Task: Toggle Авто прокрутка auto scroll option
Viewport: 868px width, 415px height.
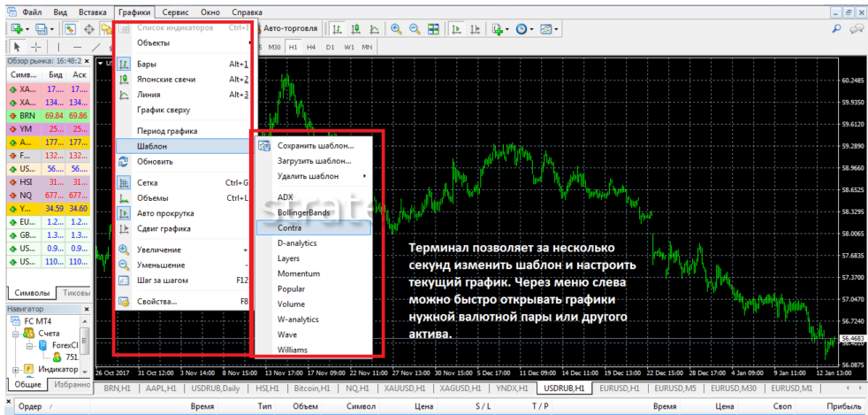Action: [x=165, y=213]
